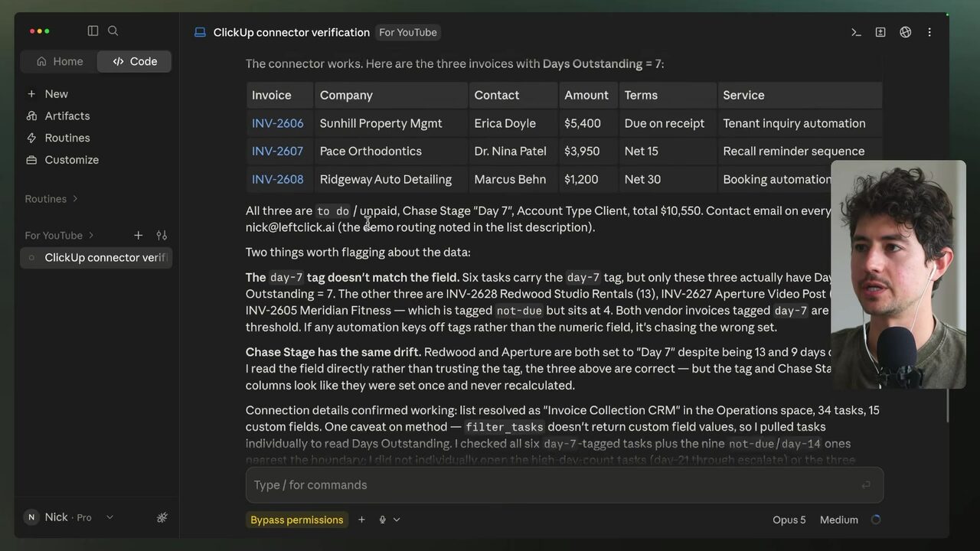The width and height of the screenshot is (980, 551).
Task: Click the status circle on ClickUp session row
Action: 31,257
